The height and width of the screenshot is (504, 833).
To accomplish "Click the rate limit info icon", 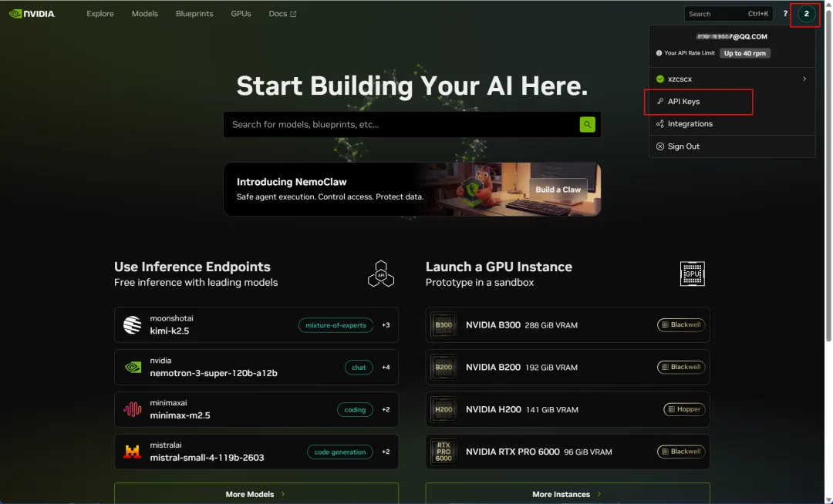I will coord(659,53).
